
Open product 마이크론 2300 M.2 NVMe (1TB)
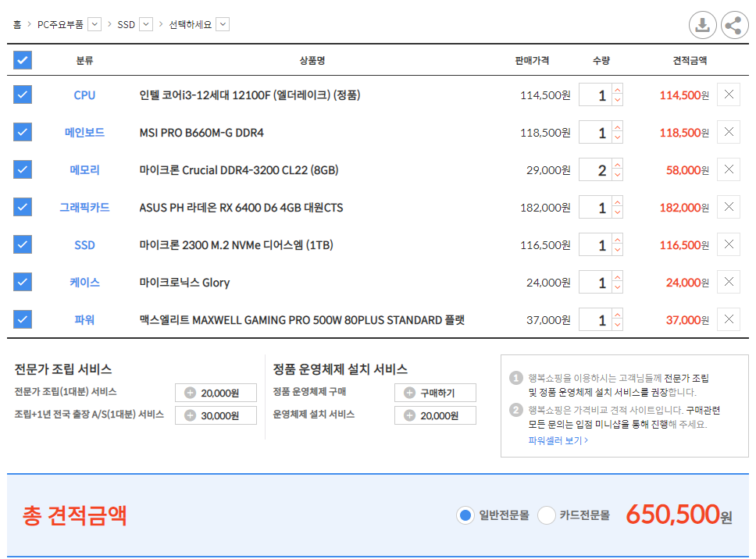coord(236,245)
